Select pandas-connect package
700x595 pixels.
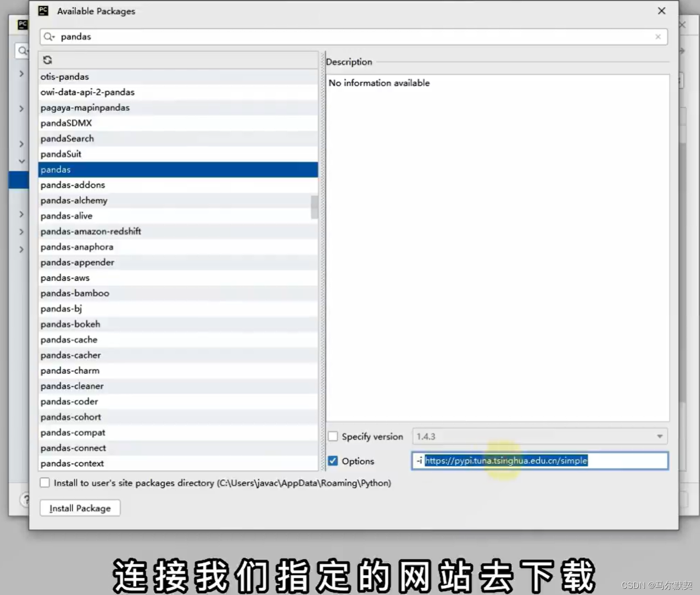[x=178, y=448]
